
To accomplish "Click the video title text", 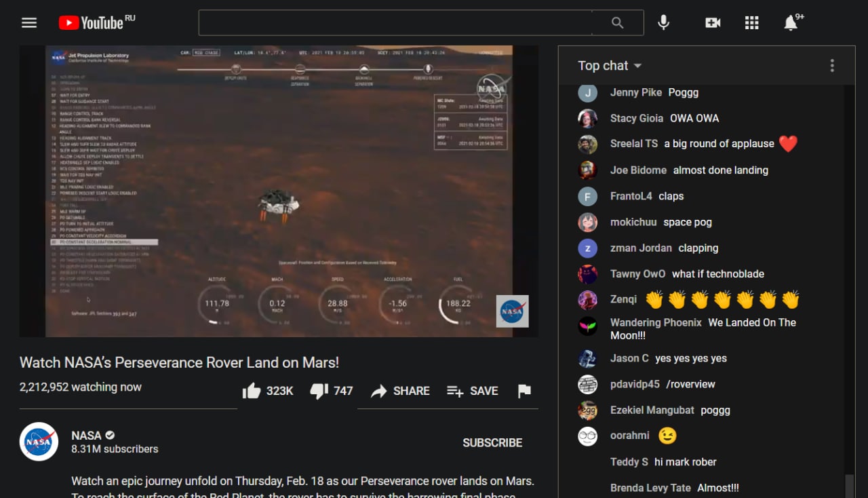I will point(179,362).
